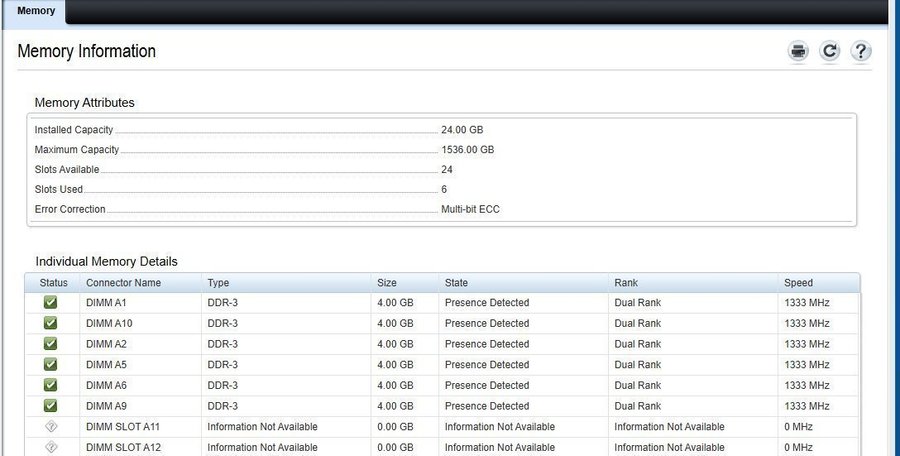The image size is (900, 456).
Task: Sort by Type column header
Action: click(x=218, y=283)
